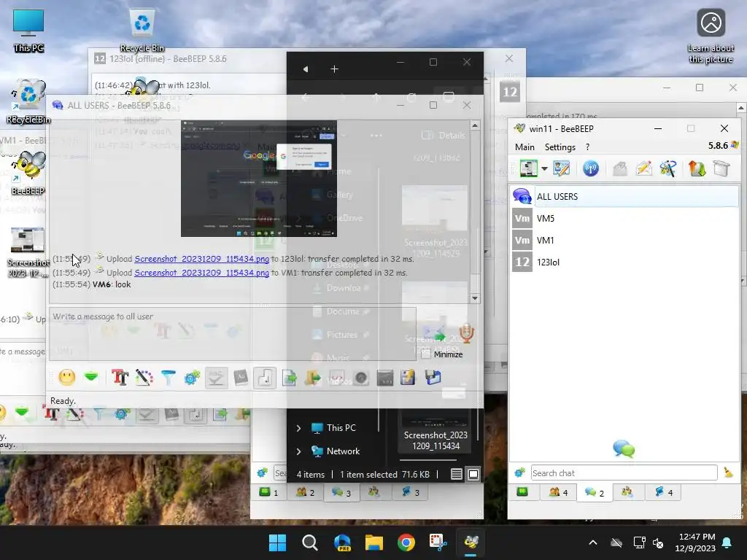This screenshot has width=747, height=560.
Task: Expand This PC in File Explorer navigation pane
Action: coord(298,427)
